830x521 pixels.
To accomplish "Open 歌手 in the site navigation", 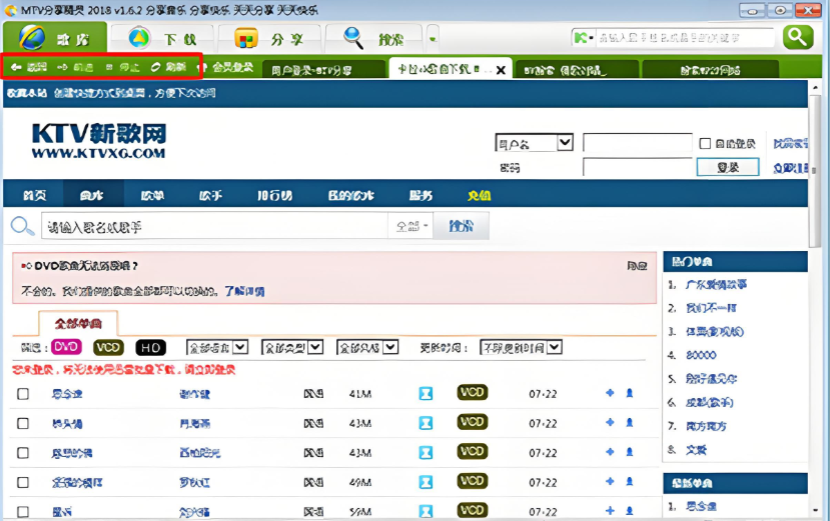I will click(x=210, y=195).
